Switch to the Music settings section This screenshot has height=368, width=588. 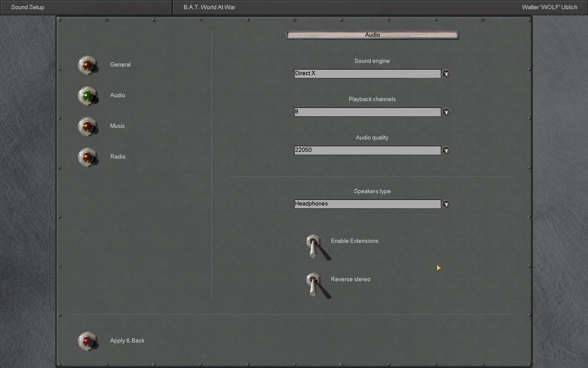click(117, 126)
